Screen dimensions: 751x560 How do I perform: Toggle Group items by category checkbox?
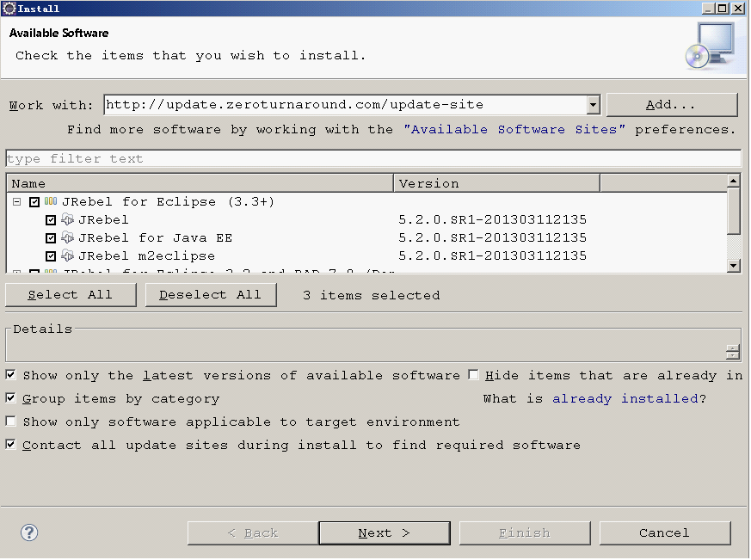pos(10,398)
